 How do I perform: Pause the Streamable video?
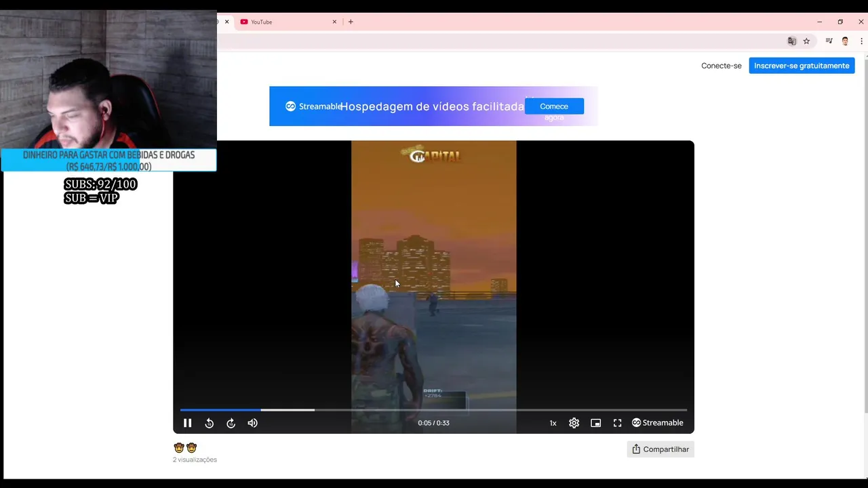click(x=188, y=423)
